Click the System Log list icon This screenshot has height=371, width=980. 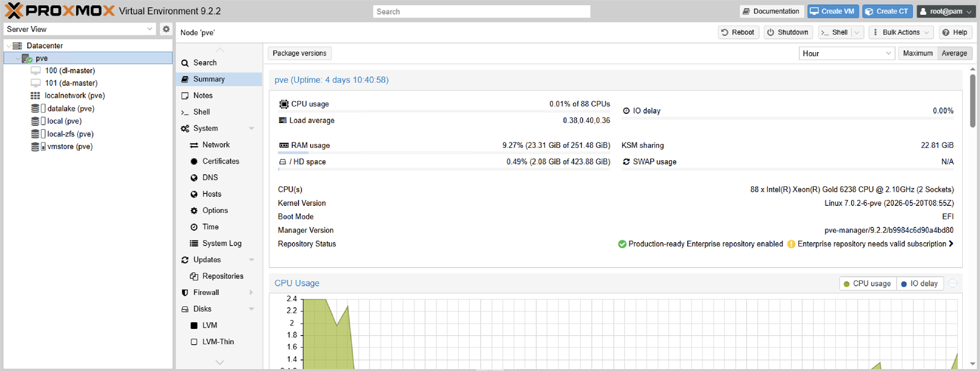pyautogui.click(x=194, y=243)
